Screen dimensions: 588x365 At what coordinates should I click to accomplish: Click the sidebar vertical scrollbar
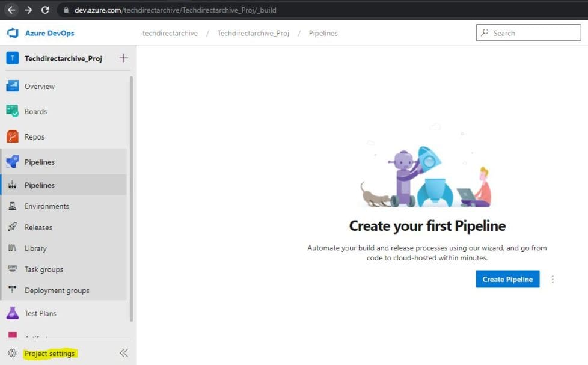pyautogui.click(x=131, y=199)
